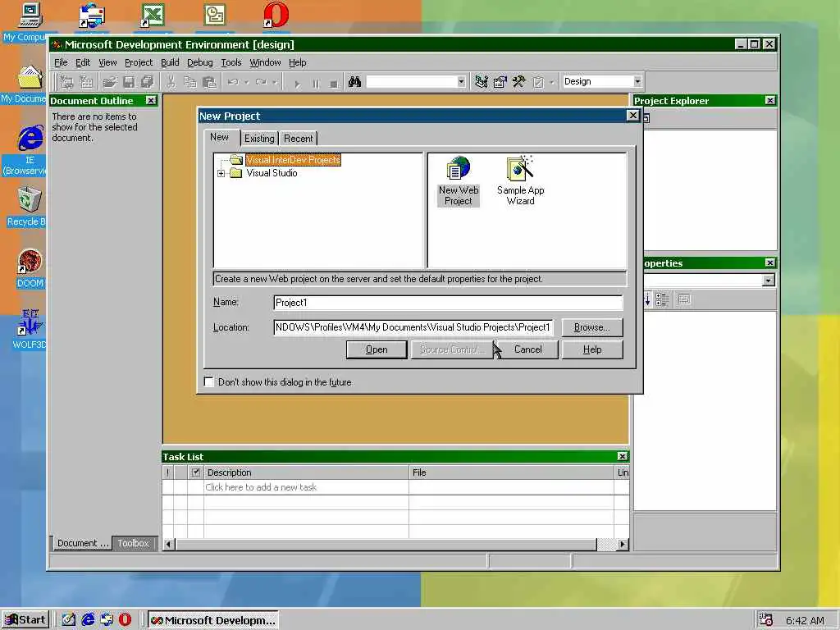Click the New Project toolbar icon
840x630 pixels.
(67, 82)
